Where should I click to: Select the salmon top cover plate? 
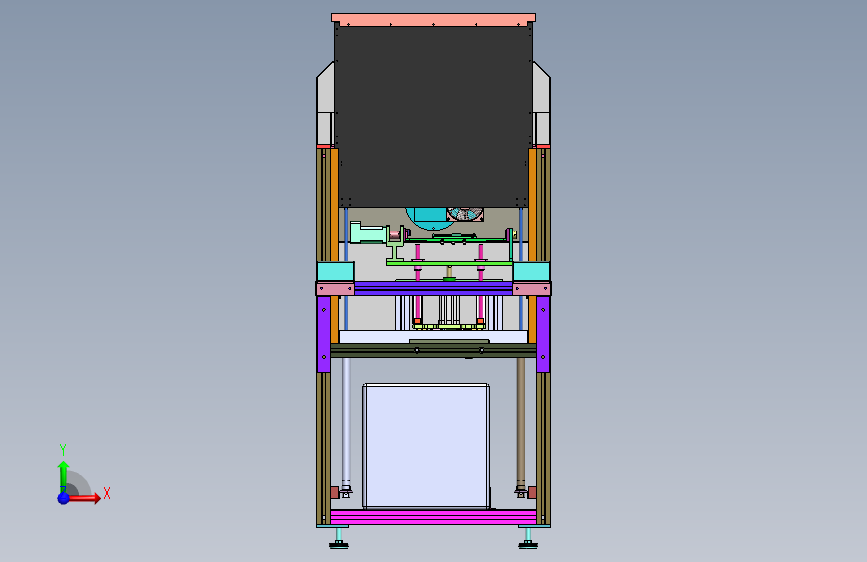(x=434, y=19)
